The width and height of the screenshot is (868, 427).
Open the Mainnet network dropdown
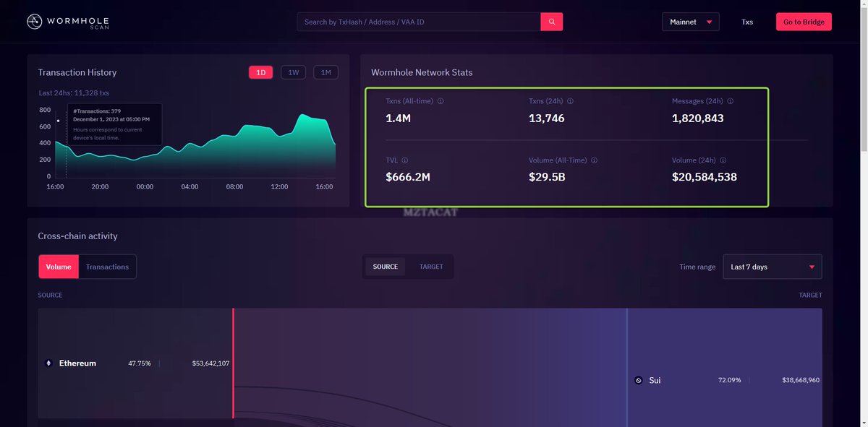click(x=690, y=22)
